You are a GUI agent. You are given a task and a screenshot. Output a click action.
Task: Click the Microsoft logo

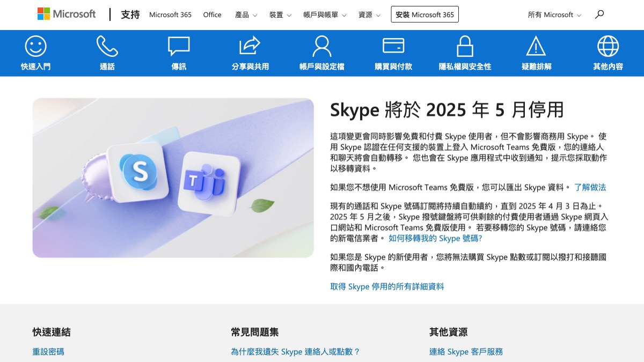click(67, 14)
